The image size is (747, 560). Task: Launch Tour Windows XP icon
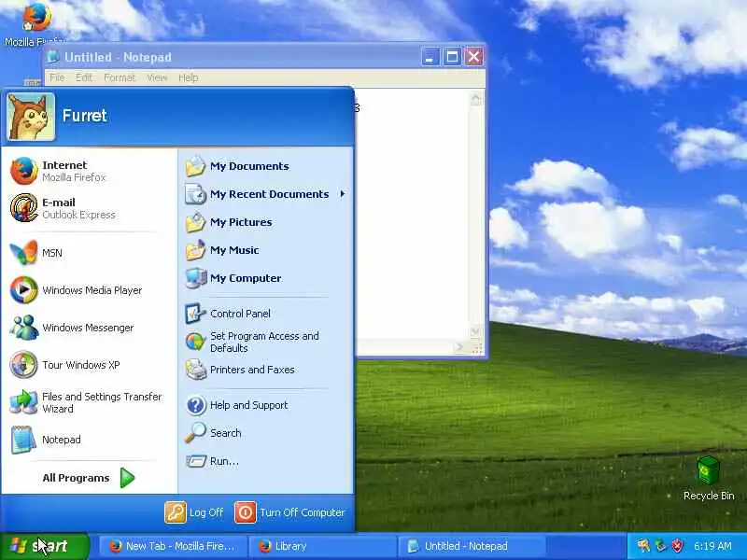tap(24, 365)
